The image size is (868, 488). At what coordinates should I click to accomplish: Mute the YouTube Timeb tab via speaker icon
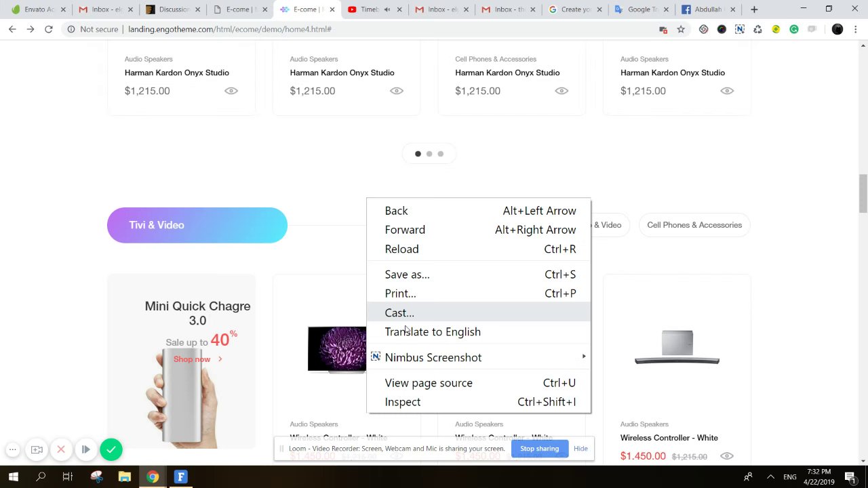pyautogui.click(x=387, y=9)
